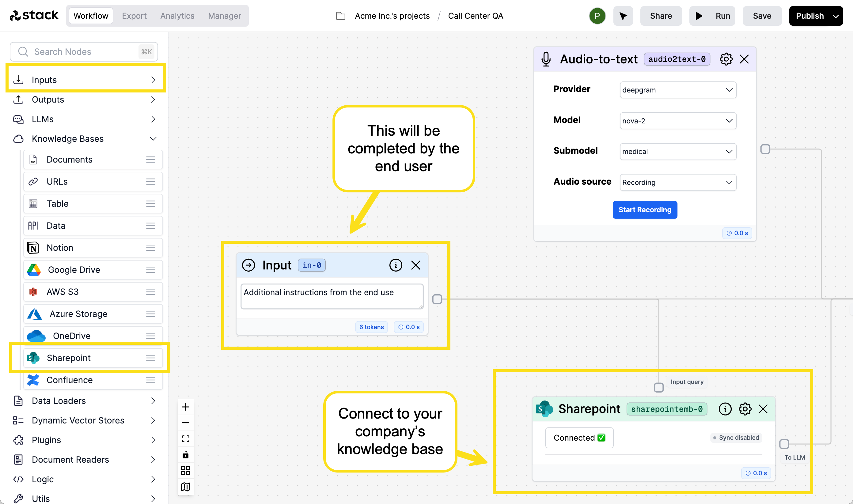Viewport: 853px width, 504px height.
Task: Click the Sharepoint node info icon
Action: click(x=724, y=408)
